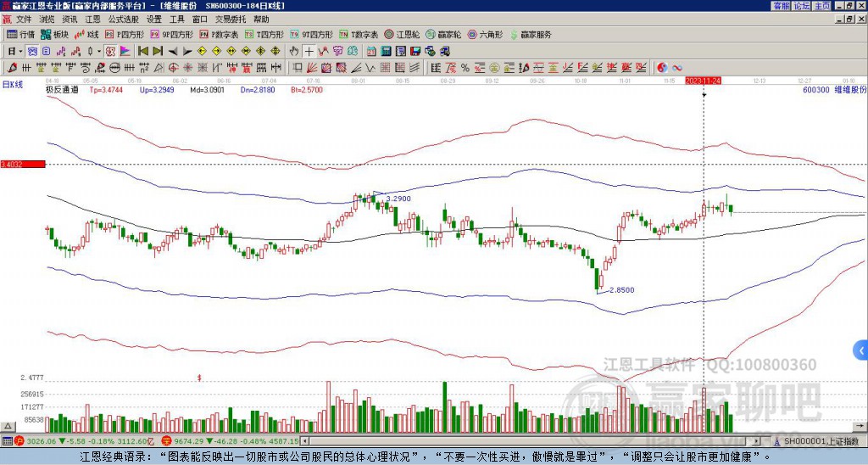The image size is (868, 465).
Task: Jump to last bar with skip-to-end icon
Action: click(x=158, y=52)
